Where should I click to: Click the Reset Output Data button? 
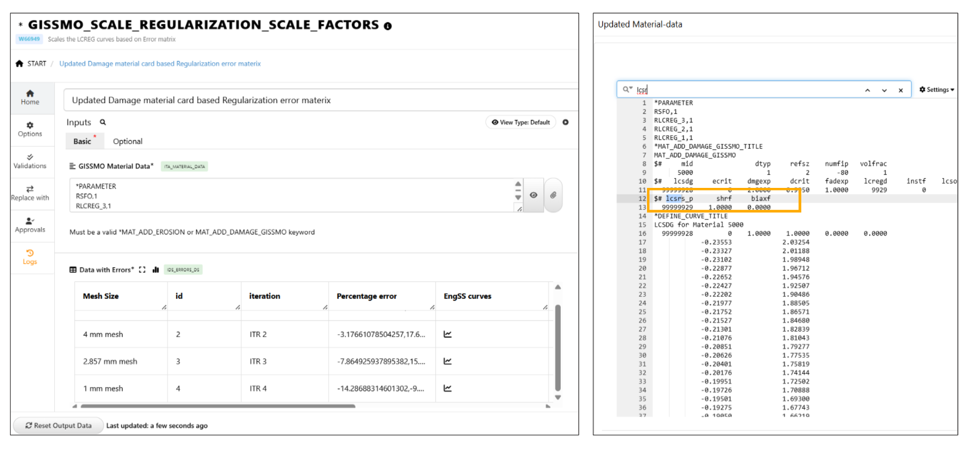coord(58,425)
